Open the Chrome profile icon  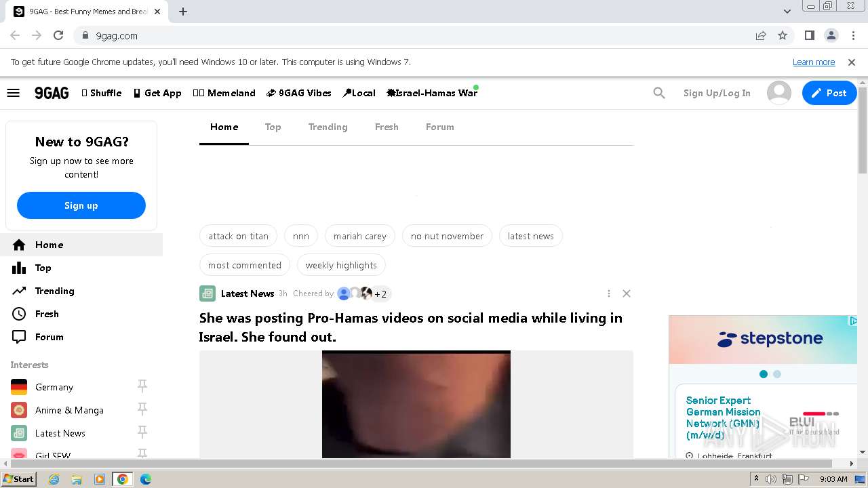[831, 35]
